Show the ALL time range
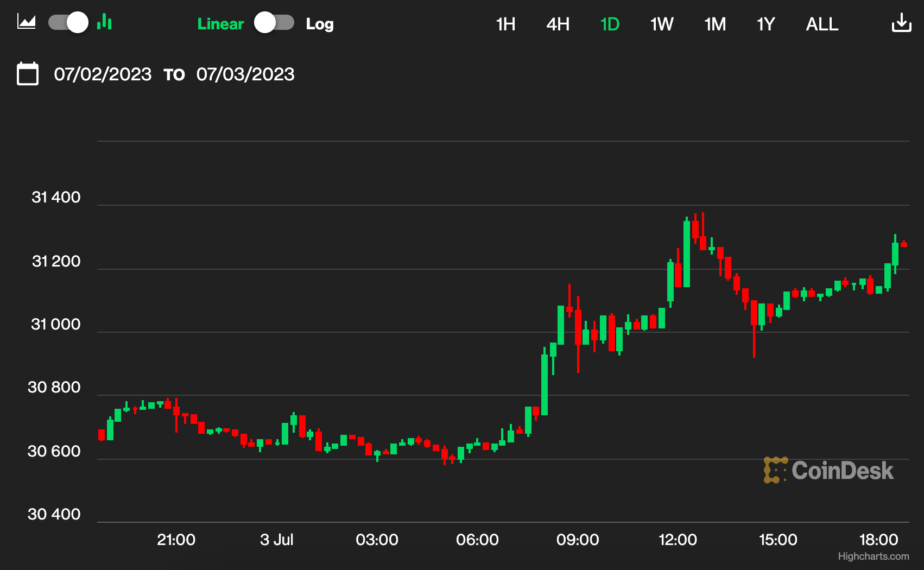 click(822, 24)
